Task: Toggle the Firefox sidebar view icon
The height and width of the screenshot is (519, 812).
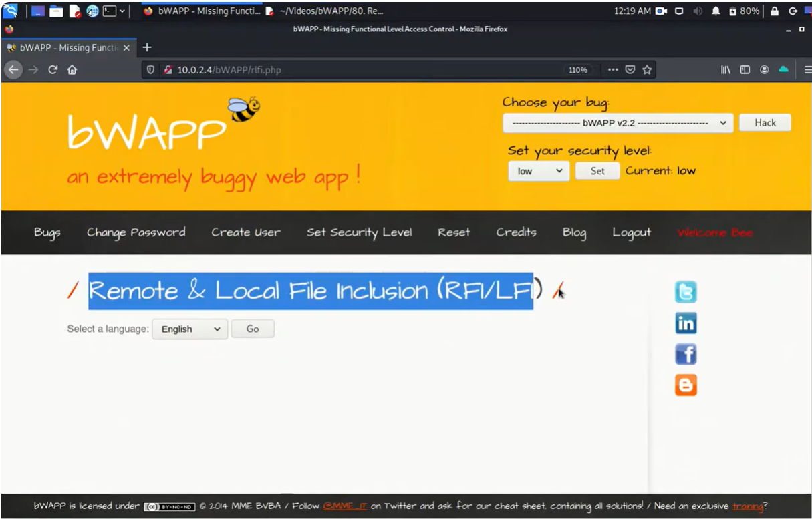Action: (x=745, y=69)
